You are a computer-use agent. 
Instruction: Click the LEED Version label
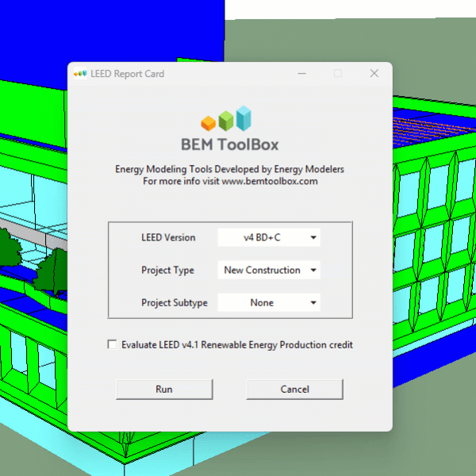[168, 237]
